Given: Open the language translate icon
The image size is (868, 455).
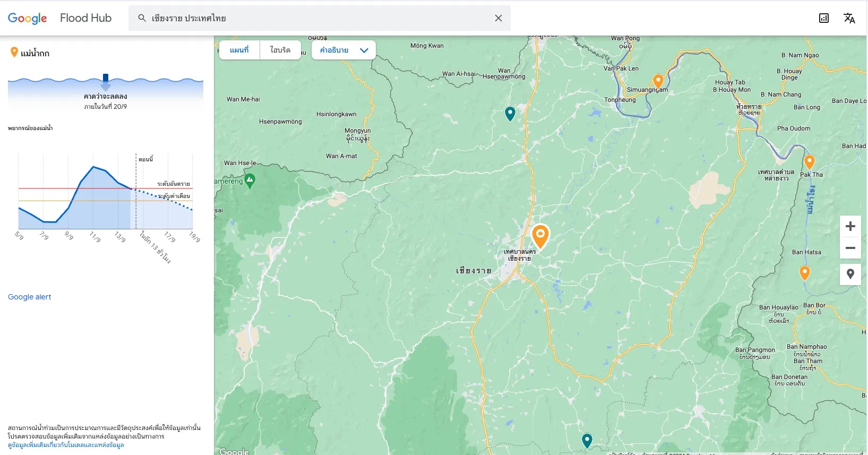Looking at the screenshot, I should click(849, 18).
